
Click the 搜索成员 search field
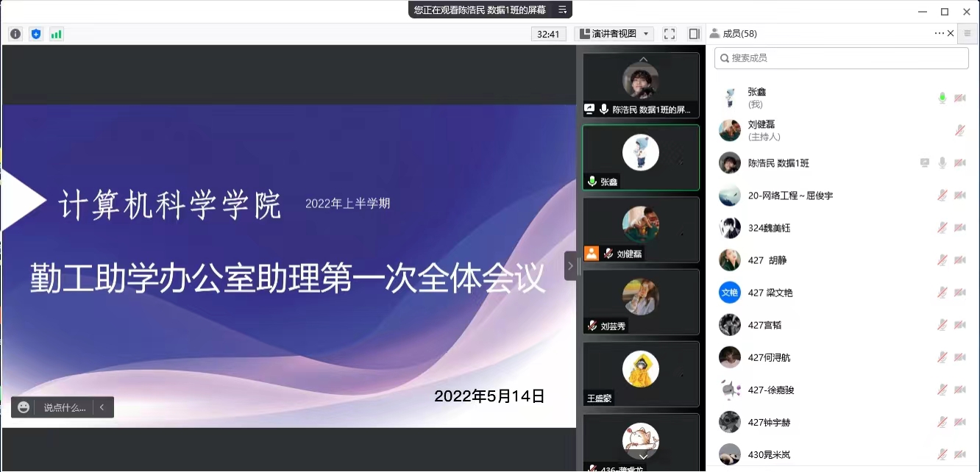(x=841, y=58)
